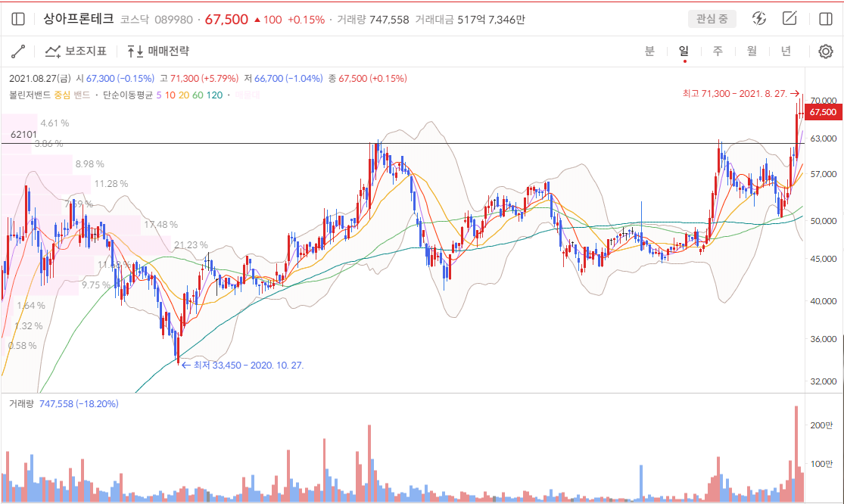Click the stock name 상아프론테크

(79, 19)
